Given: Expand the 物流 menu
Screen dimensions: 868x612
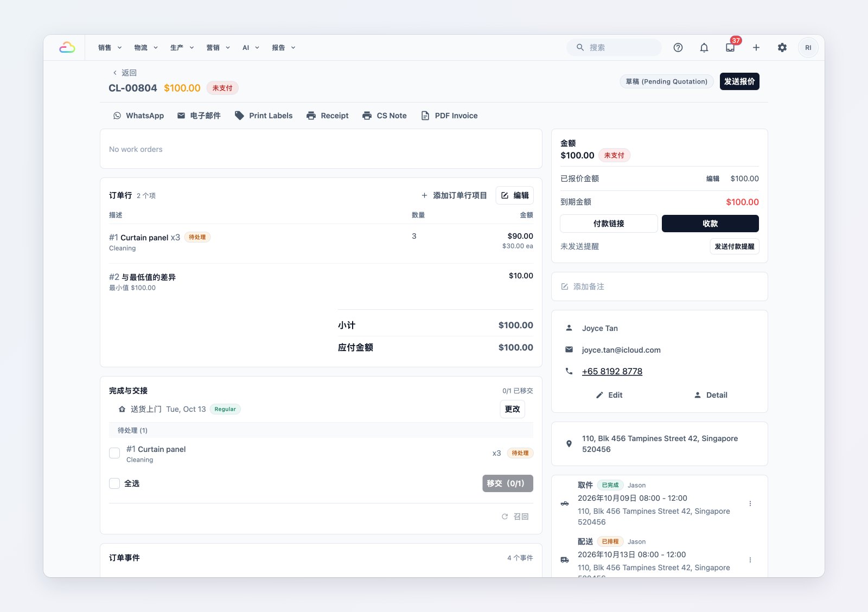Looking at the screenshot, I should (x=146, y=48).
